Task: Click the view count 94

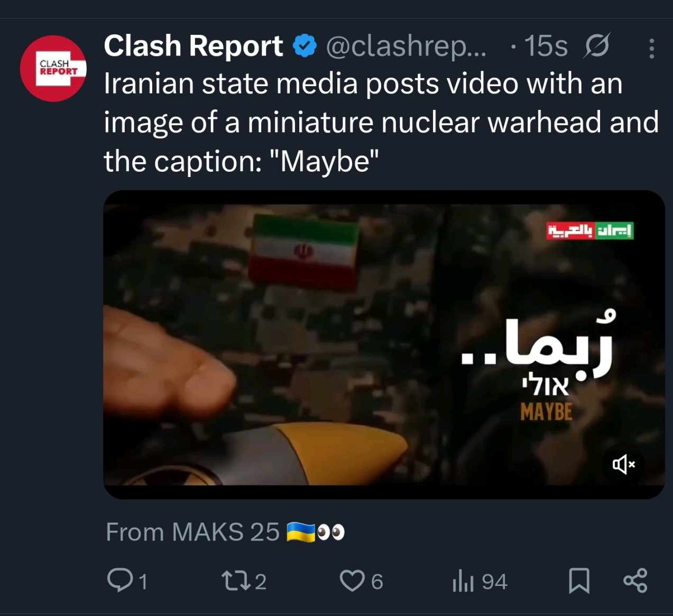Action: tap(494, 582)
